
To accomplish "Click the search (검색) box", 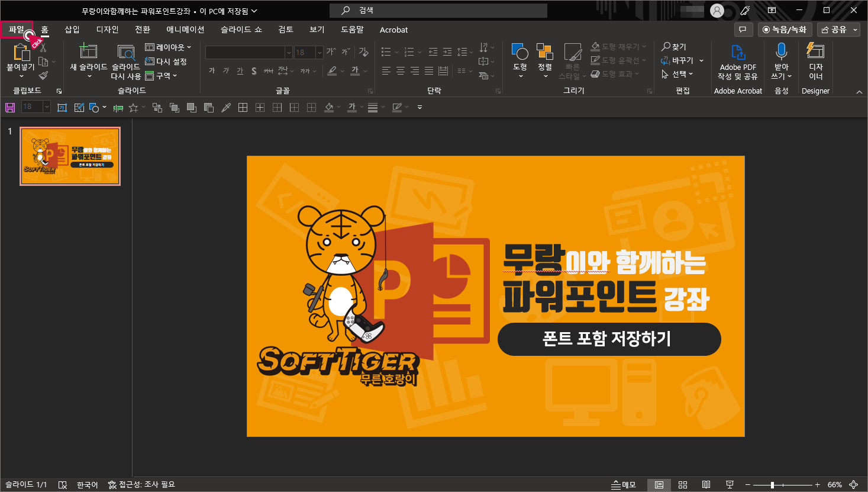I will [438, 11].
